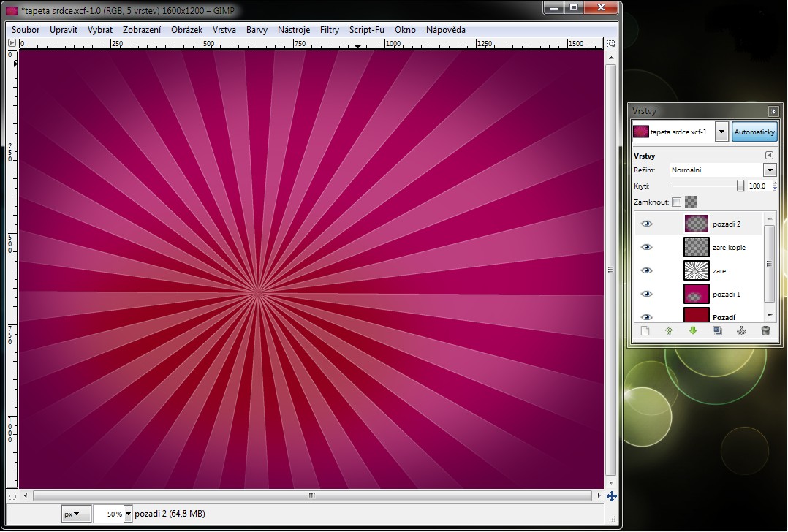Open the canvas menu triangle by the ruler
This screenshot has width=788, height=532.
(x=12, y=43)
